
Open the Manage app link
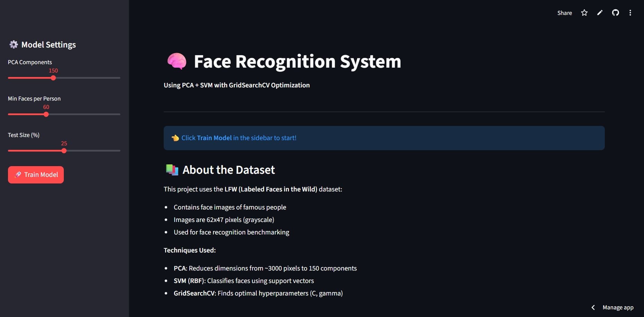[618, 307]
